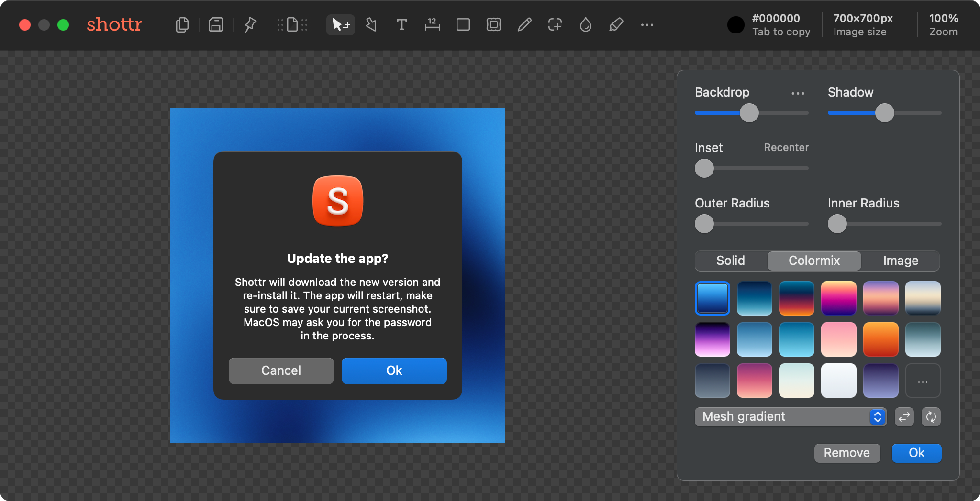Click the copy to clipboard icon
980x501 pixels.
[x=182, y=25]
